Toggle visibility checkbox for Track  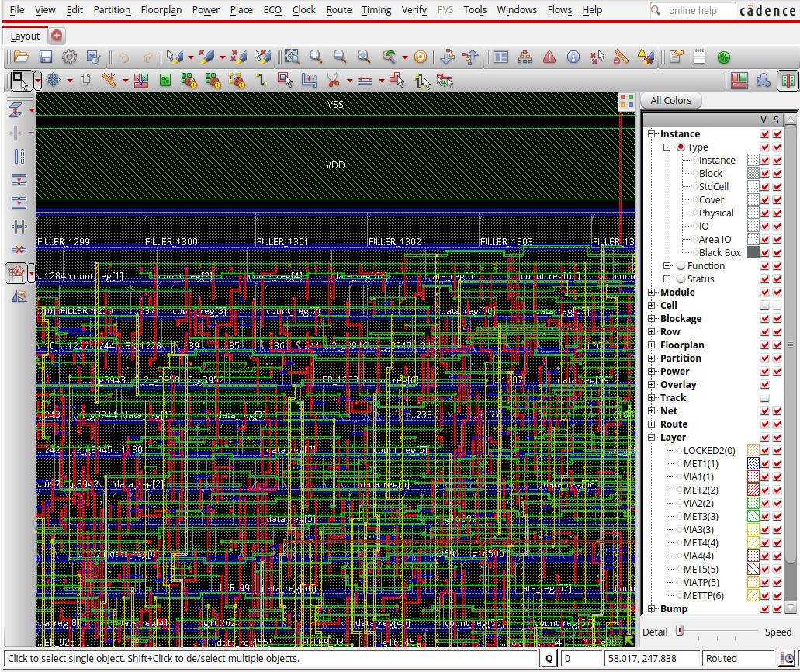click(765, 398)
